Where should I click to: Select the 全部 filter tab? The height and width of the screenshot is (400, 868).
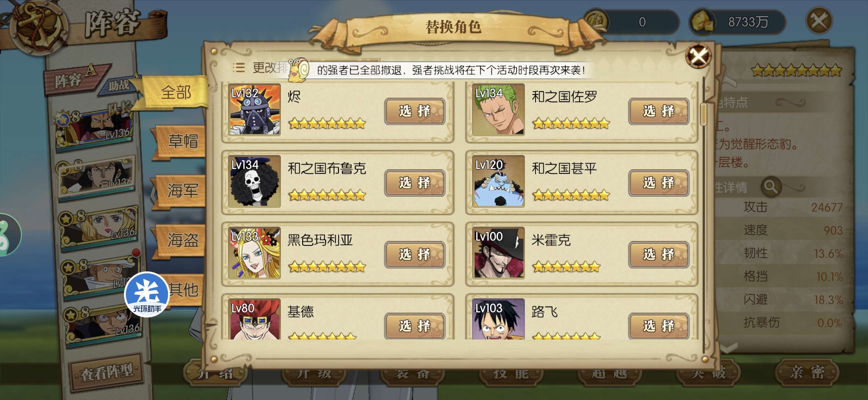click(176, 92)
